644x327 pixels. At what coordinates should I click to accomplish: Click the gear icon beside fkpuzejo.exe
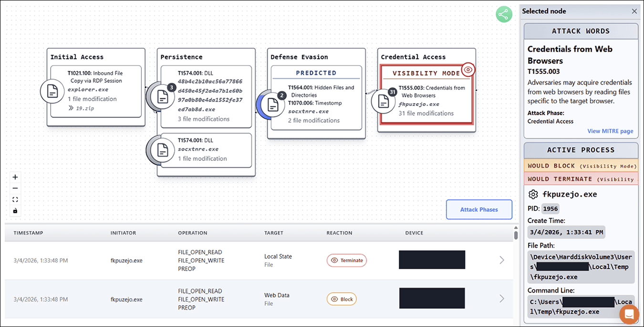point(533,194)
